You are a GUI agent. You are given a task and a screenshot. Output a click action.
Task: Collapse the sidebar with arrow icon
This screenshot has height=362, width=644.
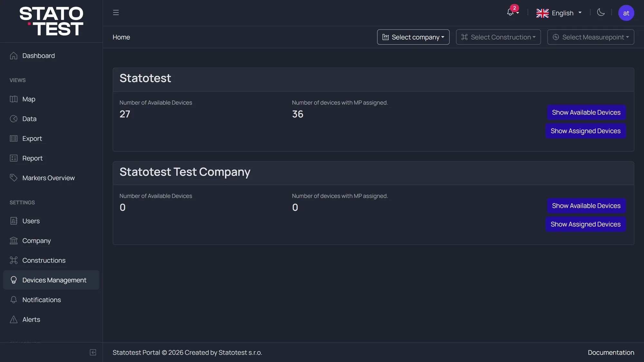(93, 352)
